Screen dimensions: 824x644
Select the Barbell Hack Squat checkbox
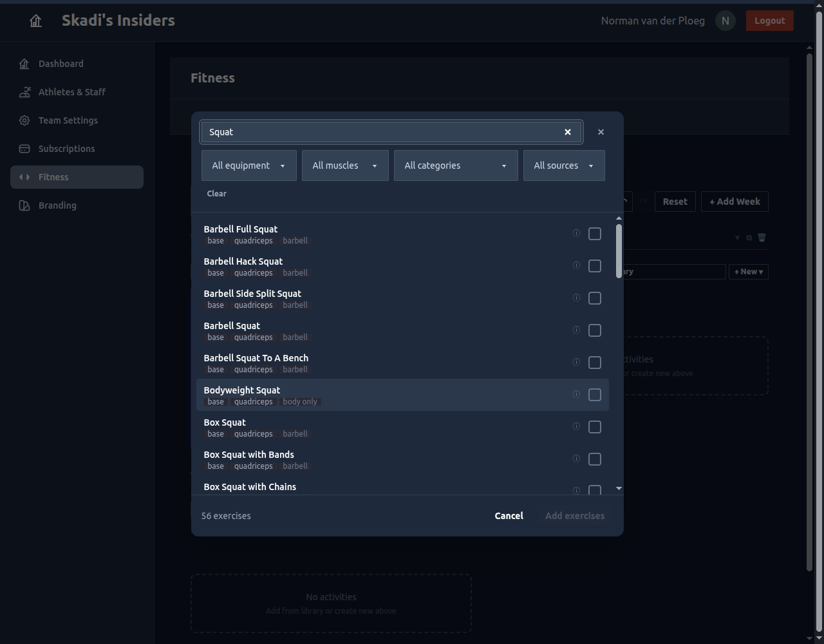(x=595, y=266)
